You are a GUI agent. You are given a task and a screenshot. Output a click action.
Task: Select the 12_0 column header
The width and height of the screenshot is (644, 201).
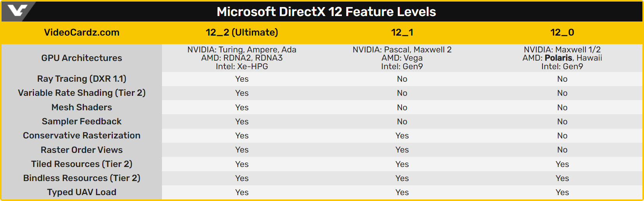(x=562, y=32)
